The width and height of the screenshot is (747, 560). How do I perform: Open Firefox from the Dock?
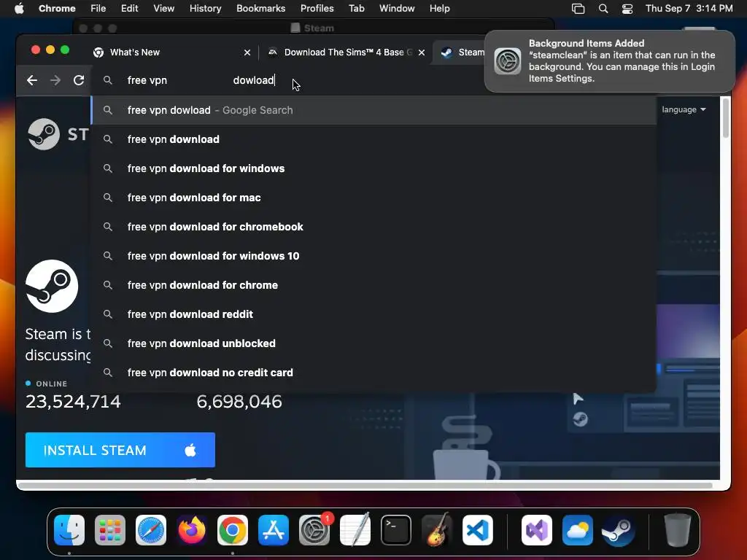(x=192, y=530)
